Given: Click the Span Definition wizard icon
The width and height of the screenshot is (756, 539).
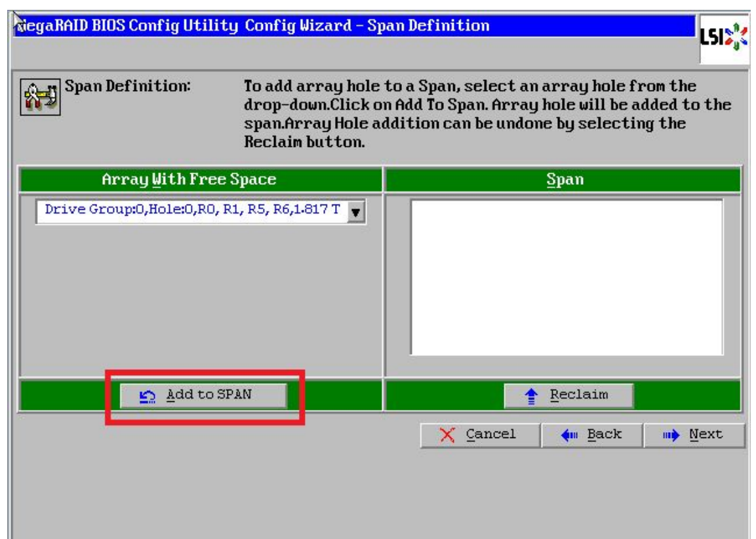Looking at the screenshot, I should tap(41, 97).
